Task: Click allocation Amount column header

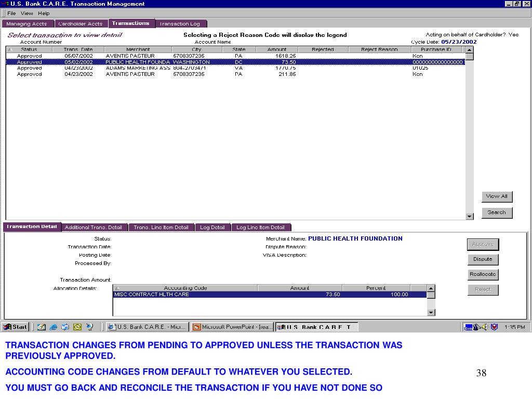Action: pyautogui.click(x=300, y=288)
